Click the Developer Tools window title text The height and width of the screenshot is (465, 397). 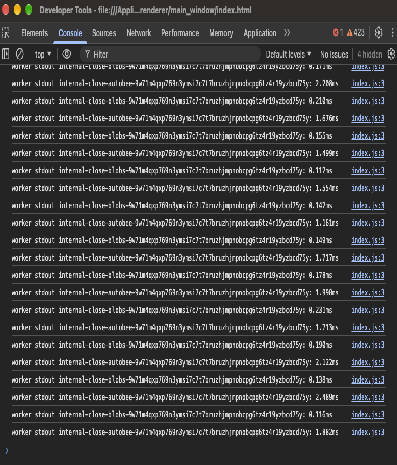pyautogui.click(x=145, y=10)
